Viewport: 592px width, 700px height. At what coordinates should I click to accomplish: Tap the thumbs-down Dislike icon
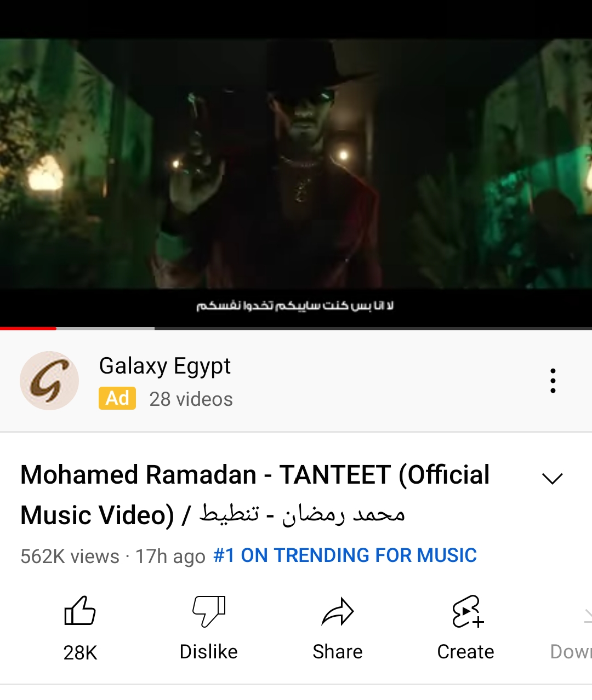[209, 611]
